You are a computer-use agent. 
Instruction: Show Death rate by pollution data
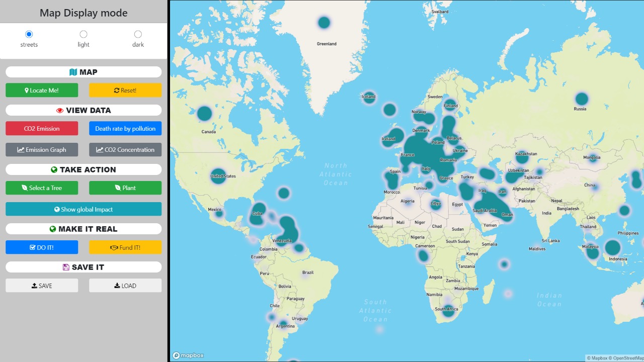click(125, 129)
